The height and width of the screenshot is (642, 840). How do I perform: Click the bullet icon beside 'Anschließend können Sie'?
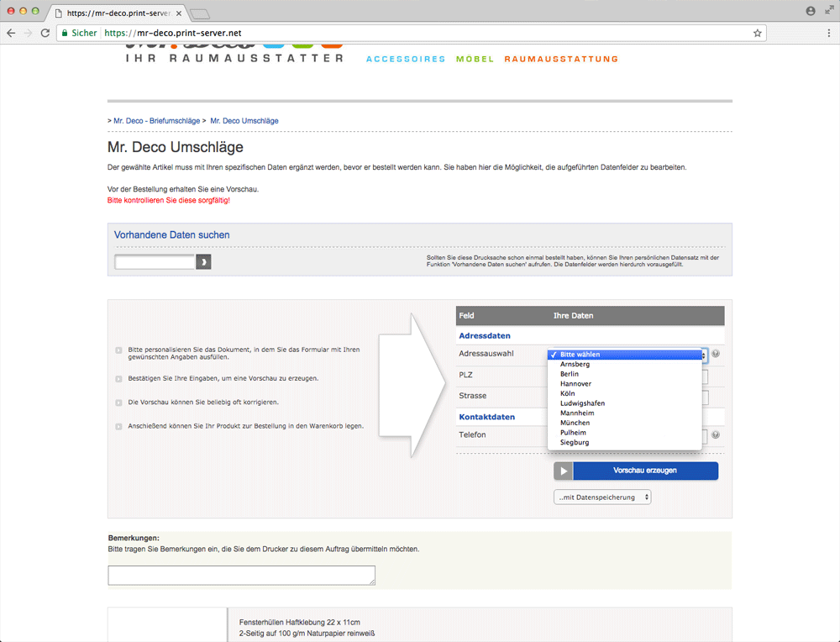click(119, 427)
